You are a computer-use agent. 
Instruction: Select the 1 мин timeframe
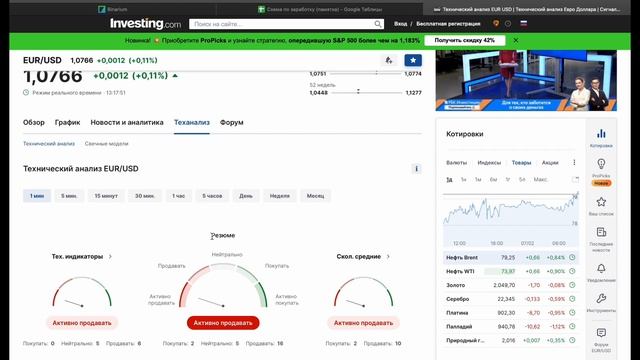click(x=37, y=196)
